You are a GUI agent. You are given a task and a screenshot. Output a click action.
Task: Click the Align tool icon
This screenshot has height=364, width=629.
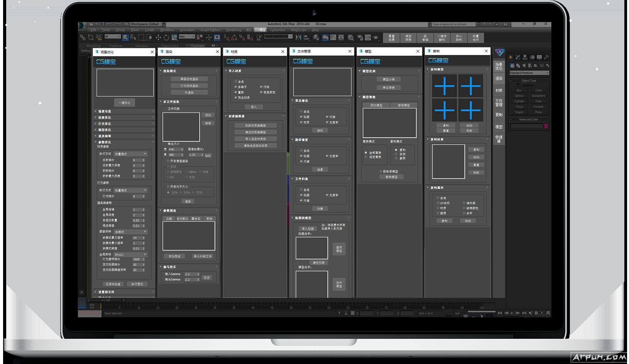[306, 37]
